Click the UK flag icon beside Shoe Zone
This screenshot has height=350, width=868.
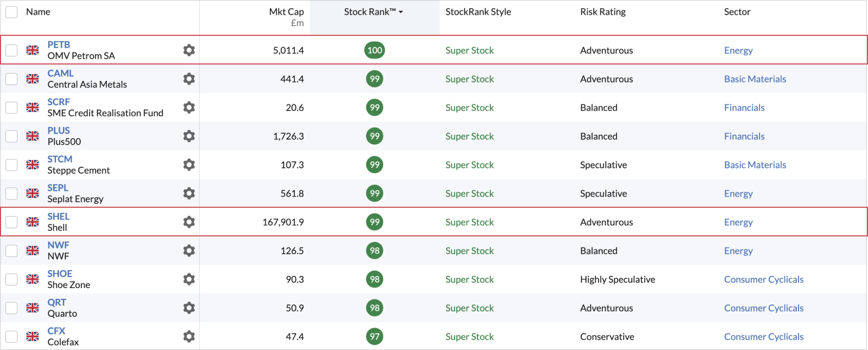point(33,279)
